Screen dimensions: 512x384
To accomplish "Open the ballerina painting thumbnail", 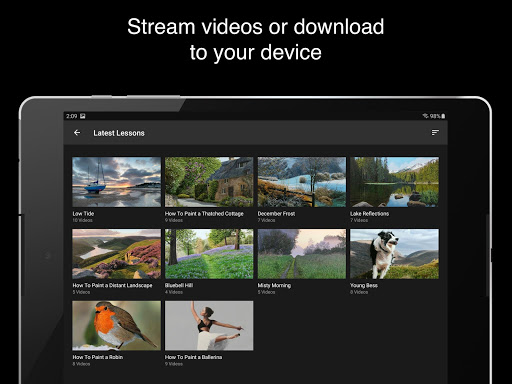I will click(x=209, y=326).
